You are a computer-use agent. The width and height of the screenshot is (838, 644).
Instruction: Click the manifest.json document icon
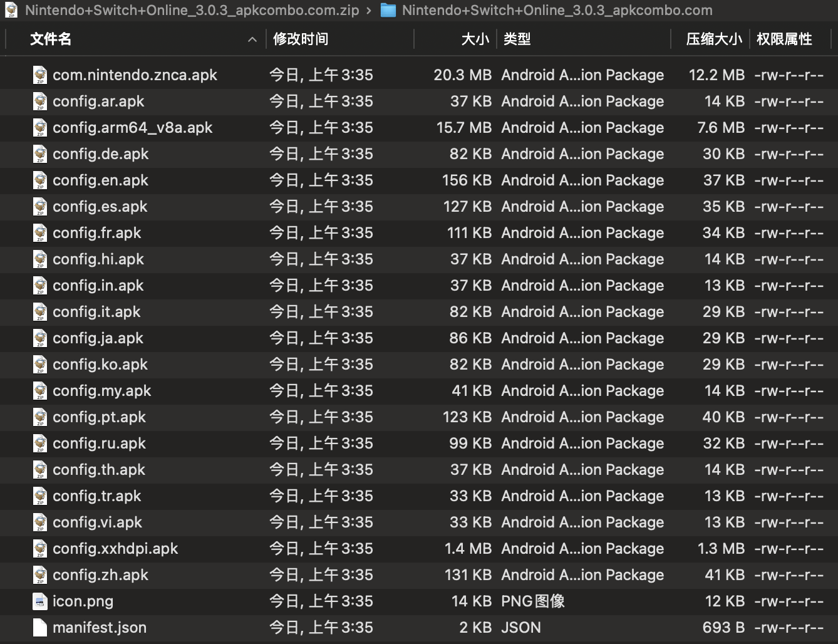tap(40, 628)
